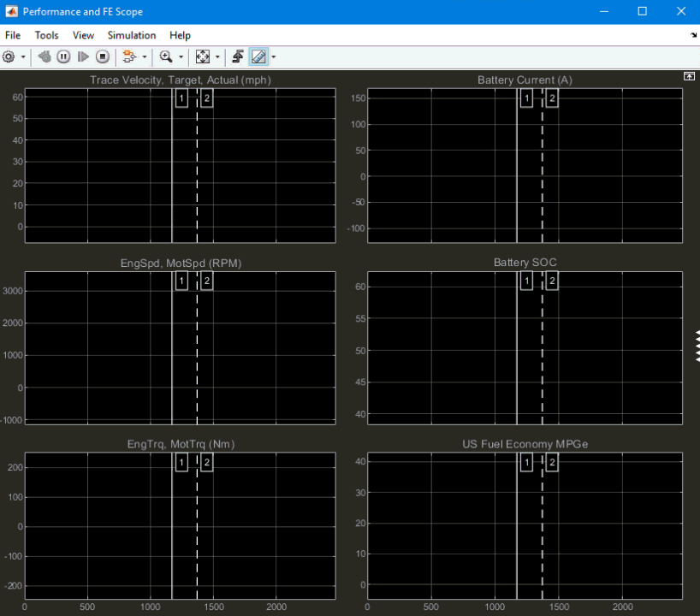Click the Step Forward button

point(83,57)
